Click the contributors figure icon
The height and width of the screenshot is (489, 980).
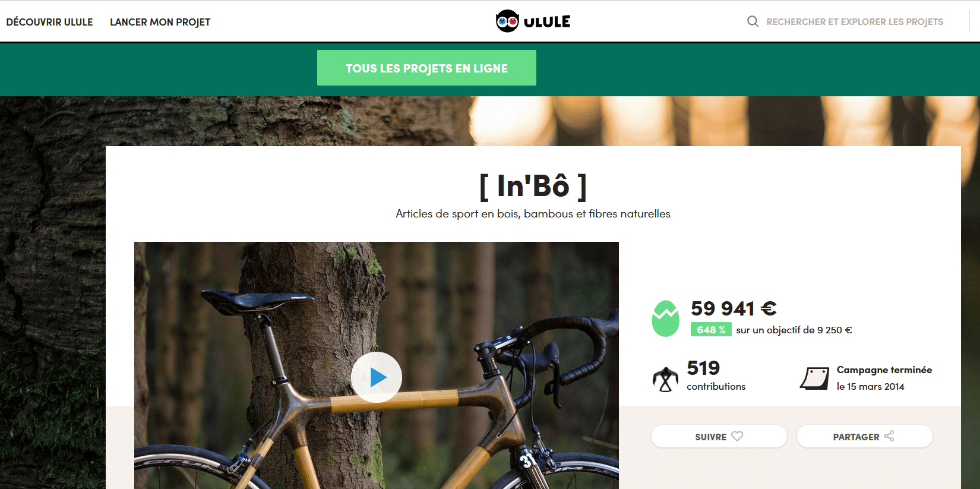pyautogui.click(x=665, y=379)
